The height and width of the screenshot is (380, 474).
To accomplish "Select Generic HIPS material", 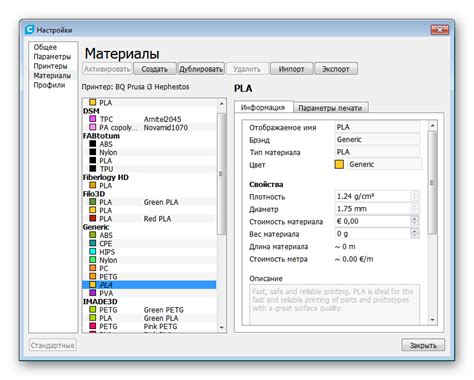I will (x=149, y=252).
